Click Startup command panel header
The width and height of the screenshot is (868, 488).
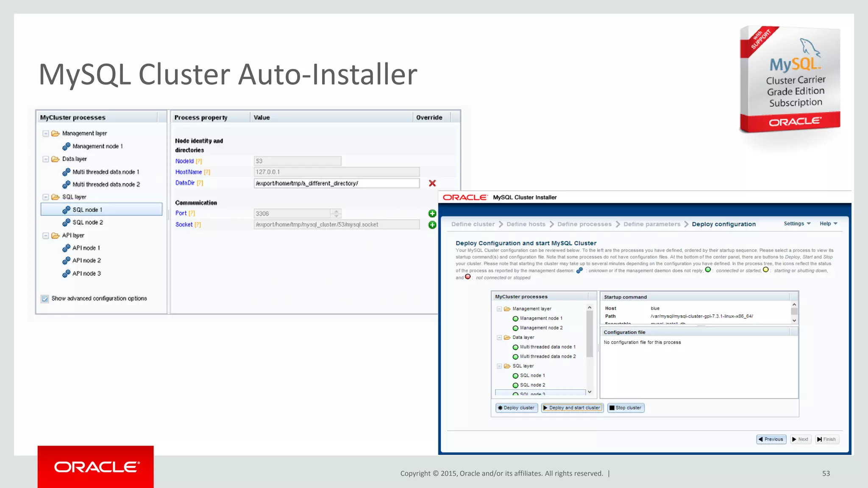699,297
